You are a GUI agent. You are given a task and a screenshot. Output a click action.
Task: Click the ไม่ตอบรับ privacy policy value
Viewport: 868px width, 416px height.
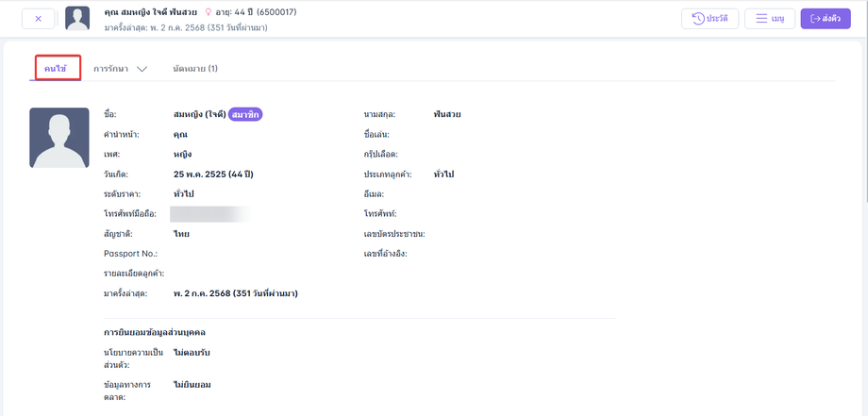coord(192,353)
